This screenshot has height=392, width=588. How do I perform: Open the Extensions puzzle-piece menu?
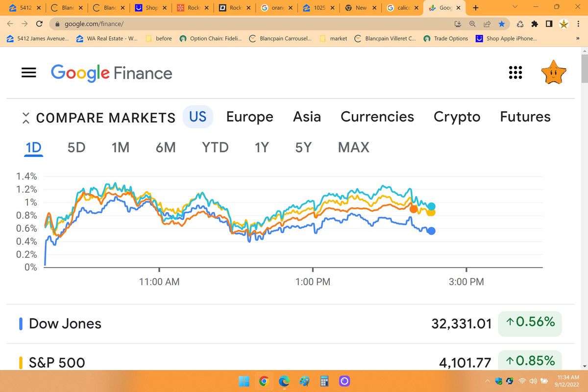coord(535,24)
